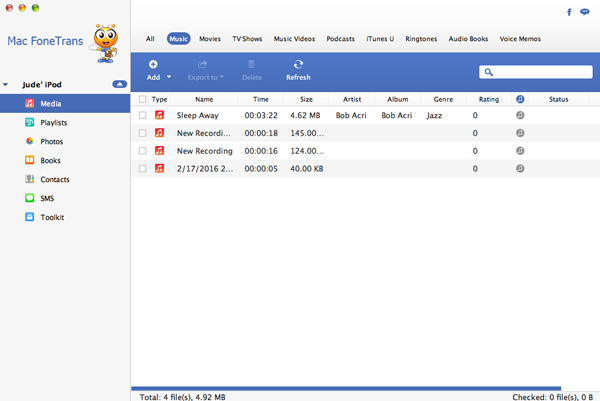Sort by the Time column header

(261, 99)
